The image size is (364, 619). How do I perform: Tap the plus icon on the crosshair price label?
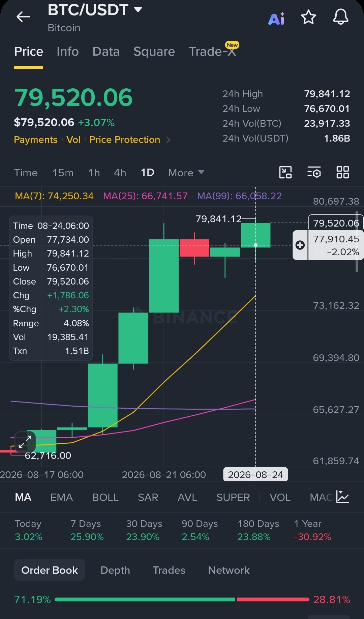[300, 245]
